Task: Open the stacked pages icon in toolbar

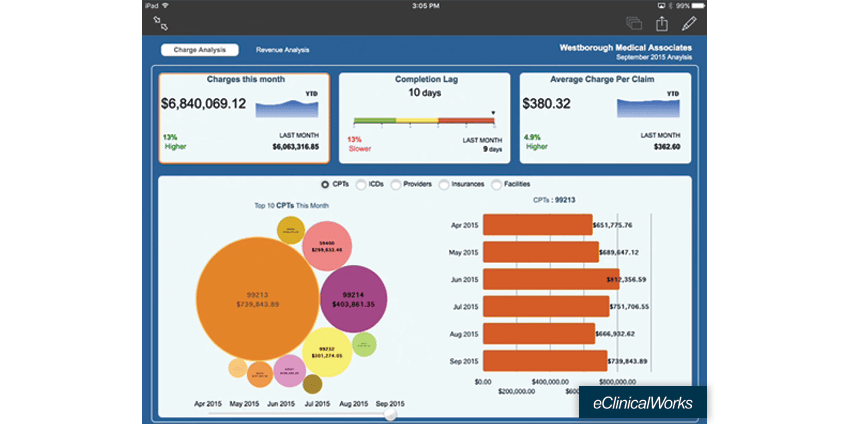Action: 634,23
